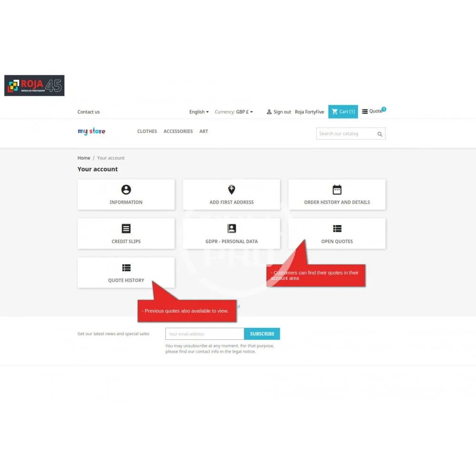Click the Sign out link
This screenshot has width=476, height=476.
click(x=279, y=112)
